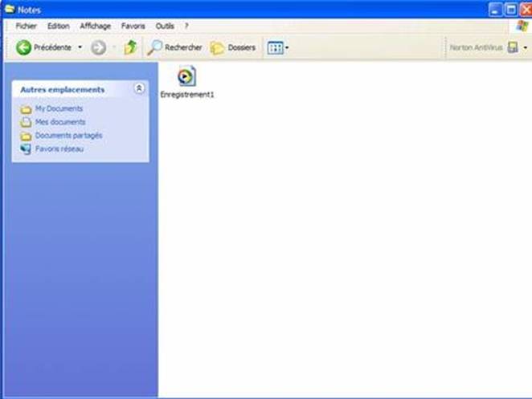Click the Enregistrement1 file name label

click(x=187, y=95)
